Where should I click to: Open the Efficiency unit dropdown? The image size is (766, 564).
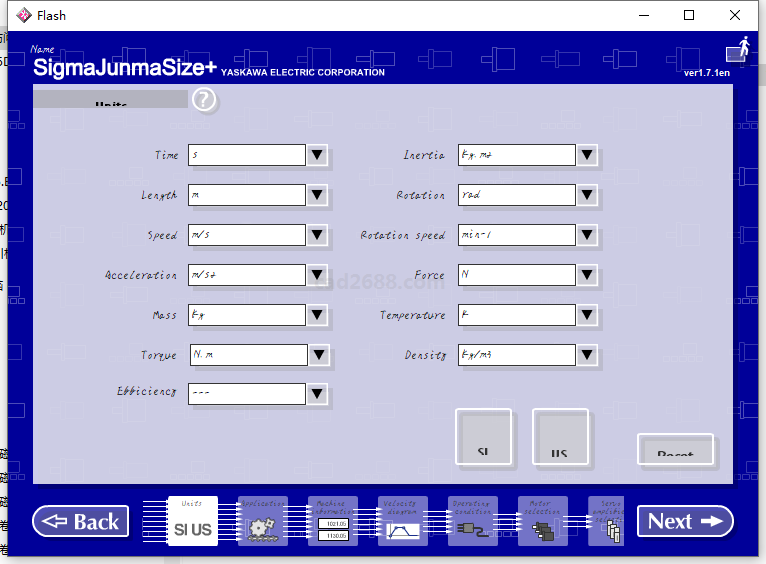tap(317, 394)
